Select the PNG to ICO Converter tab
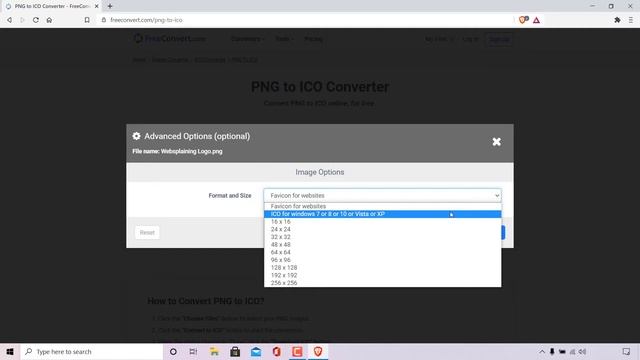Screen dimensions: 640x360 point(51,6)
